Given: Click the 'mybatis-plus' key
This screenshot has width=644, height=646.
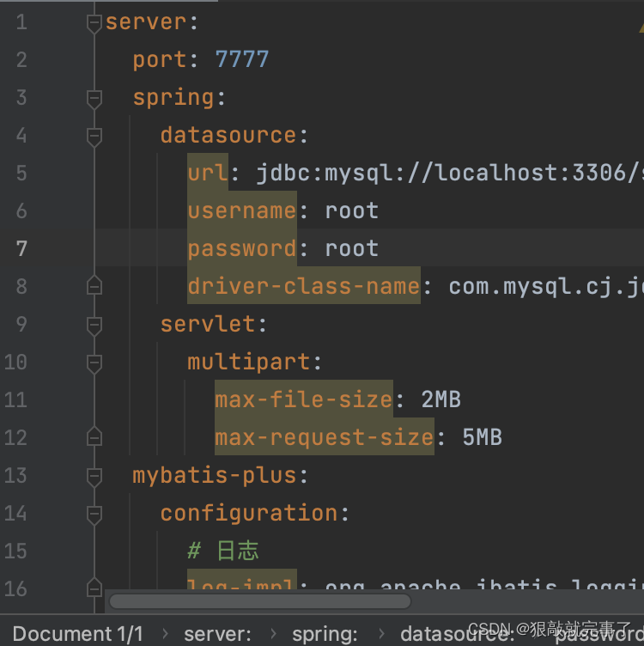Looking at the screenshot, I should (x=214, y=476).
